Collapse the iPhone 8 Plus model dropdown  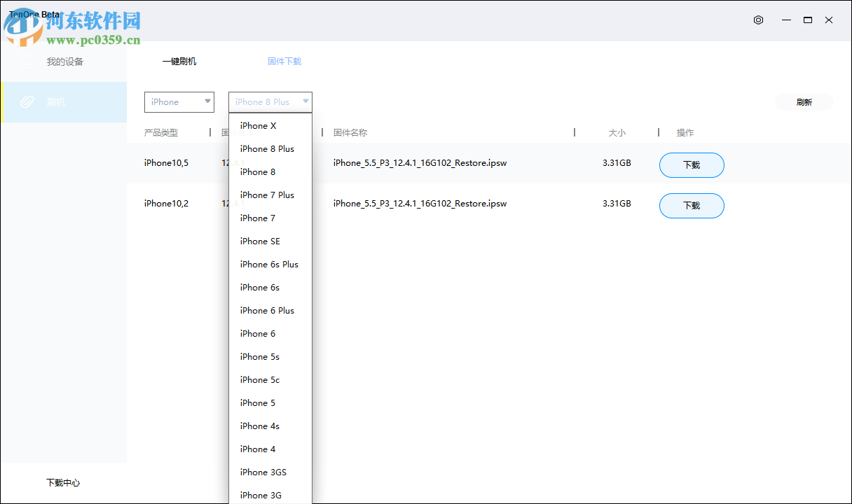click(270, 102)
